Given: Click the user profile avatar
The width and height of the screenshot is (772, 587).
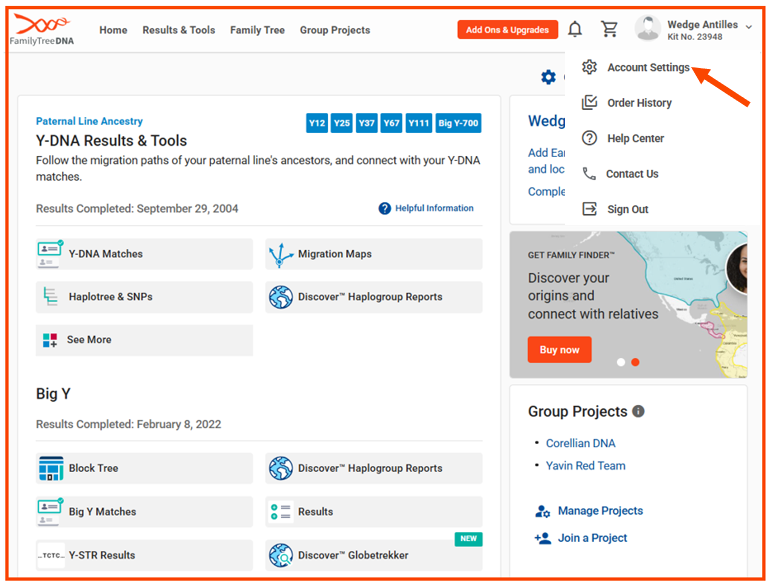Looking at the screenshot, I should (x=647, y=28).
